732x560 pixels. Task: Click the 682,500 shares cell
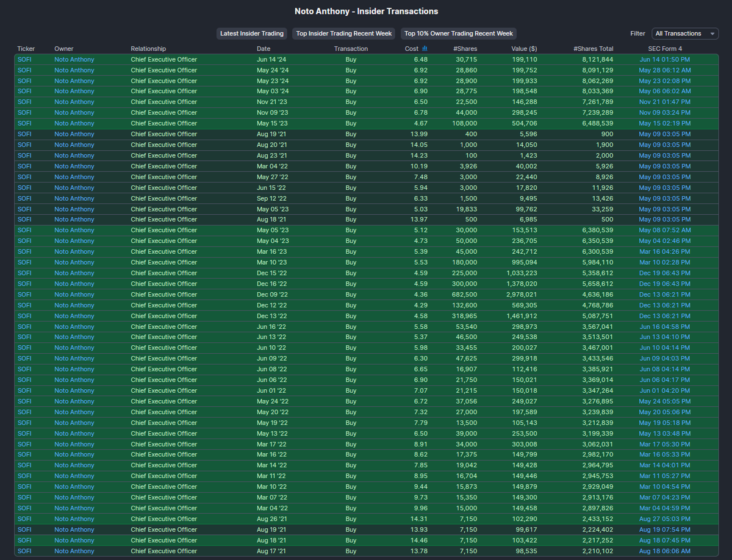pyautogui.click(x=465, y=294)
